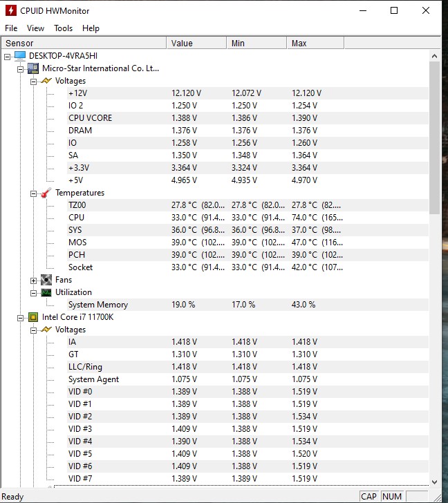Viewport: 448px width, 503px height.
Task: Select the +5V row
Action: [x=248, y=180]
